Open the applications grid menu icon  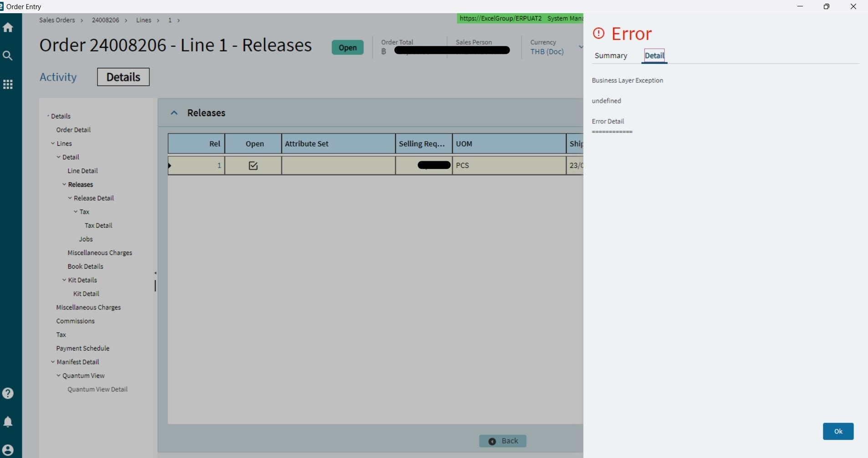[x=9, y=84]
